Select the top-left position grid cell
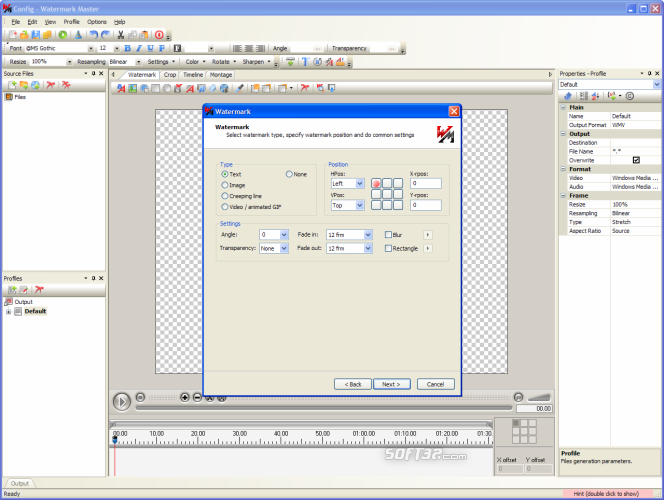This screenshot has height=500, width=664. pyautogui.click(x=376, y=183)
